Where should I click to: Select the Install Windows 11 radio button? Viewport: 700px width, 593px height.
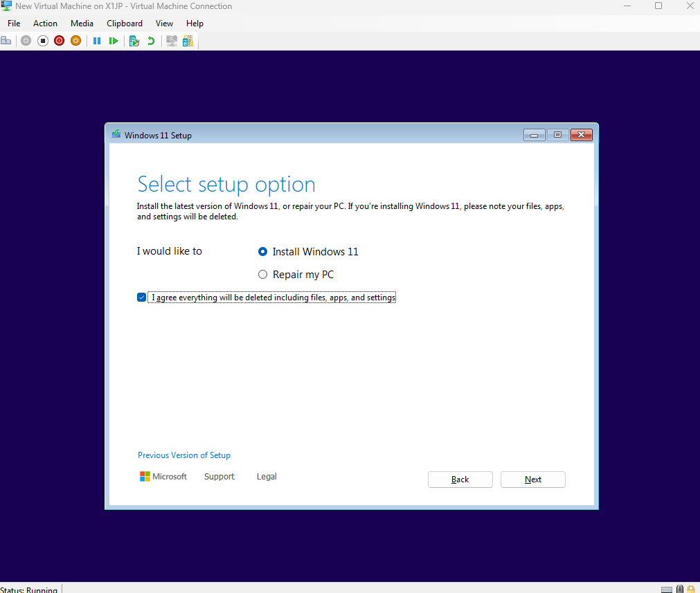[262, 252]
